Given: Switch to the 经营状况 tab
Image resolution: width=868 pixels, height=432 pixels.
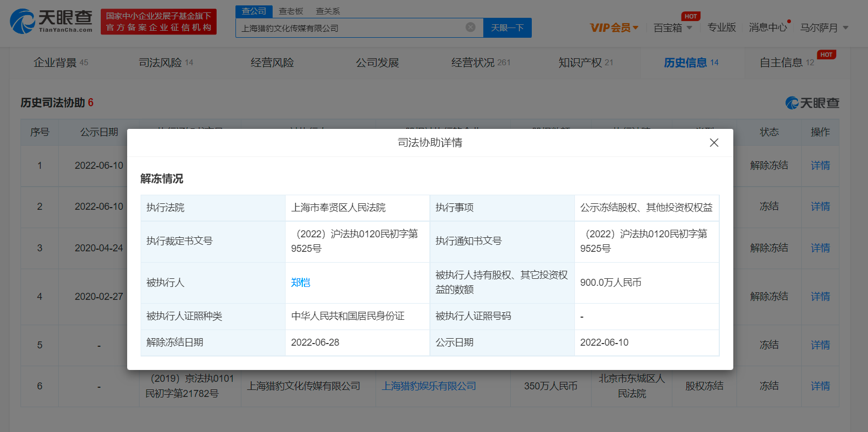Looking at the screenshot, I should click(x=481, y=63).
